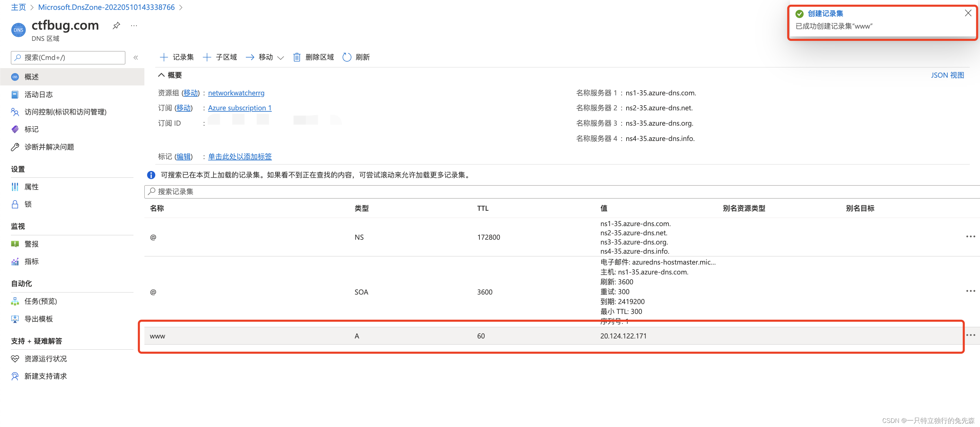980x427 pixels.
Task: Pin the ctfbug.com DNS zone
Action: pyautogui.click(x=116, y=26)
